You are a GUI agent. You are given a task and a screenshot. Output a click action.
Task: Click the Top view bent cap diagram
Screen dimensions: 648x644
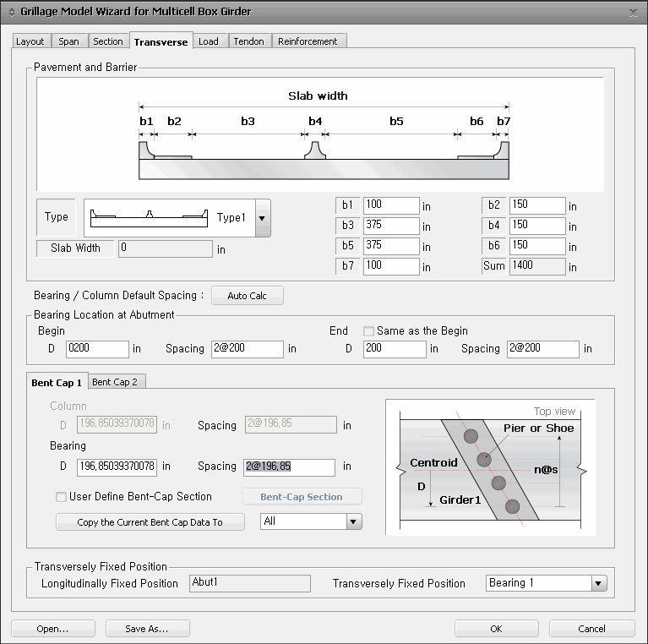coord(490,467)
